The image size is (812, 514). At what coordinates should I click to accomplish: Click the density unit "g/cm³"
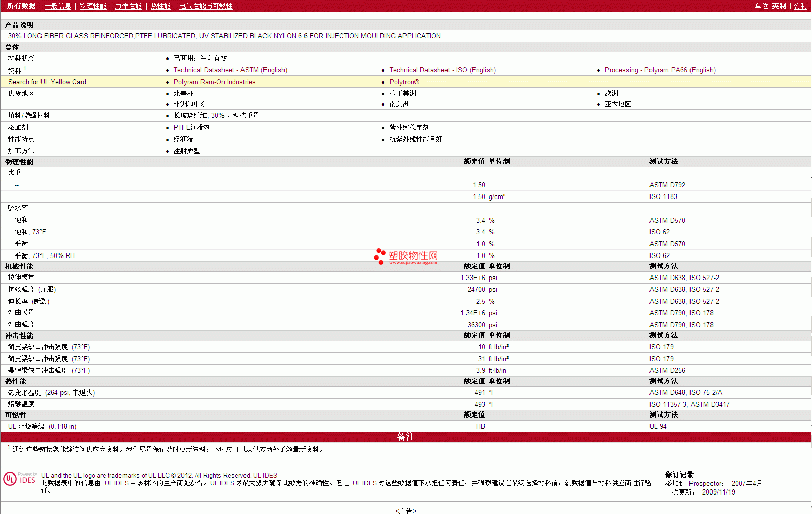click(497, 197)
